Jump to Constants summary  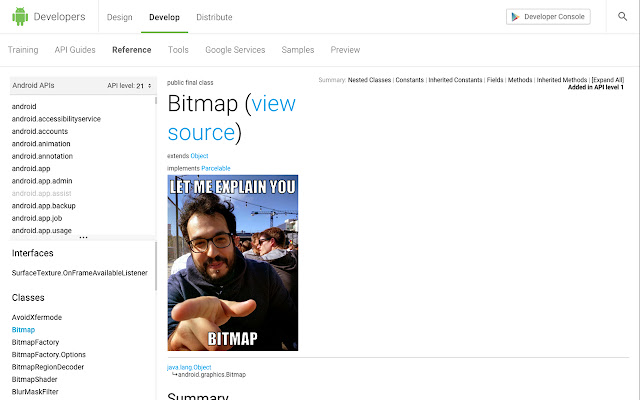click(409, 80)
